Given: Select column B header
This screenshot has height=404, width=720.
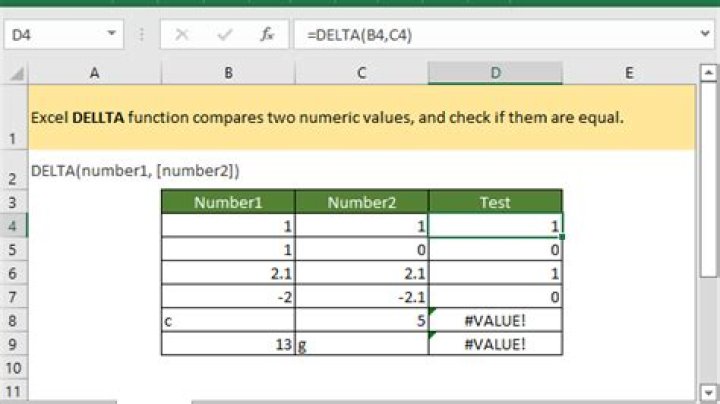Looking at the screenshot, I should coord(228,73).
